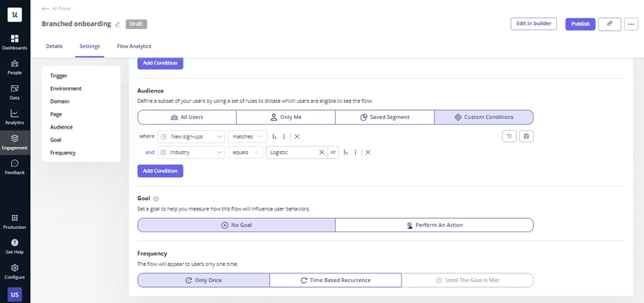Open the Data section
This screenshot has height=303, width=644.
pos(14,92)
